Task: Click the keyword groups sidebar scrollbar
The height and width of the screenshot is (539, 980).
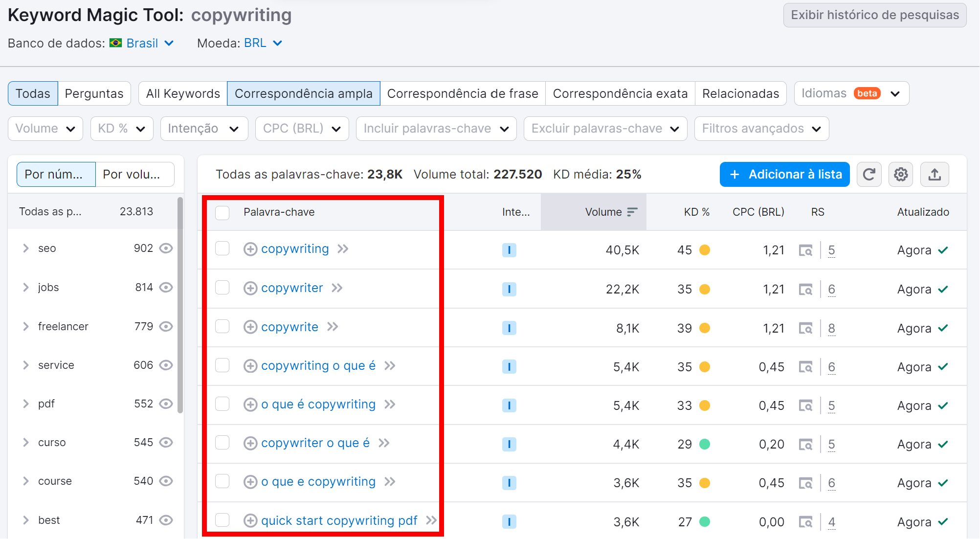Action: 180,306
